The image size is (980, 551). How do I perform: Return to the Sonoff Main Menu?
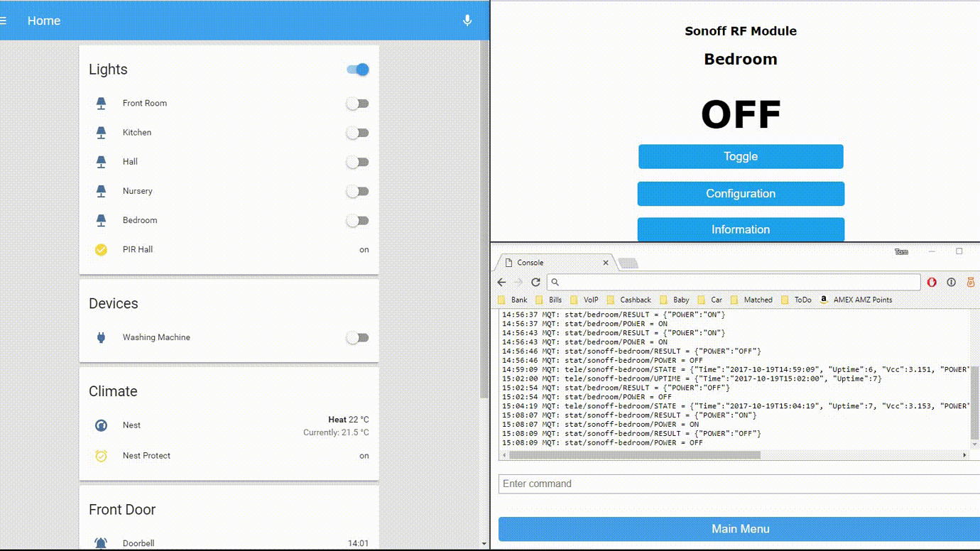739,529
